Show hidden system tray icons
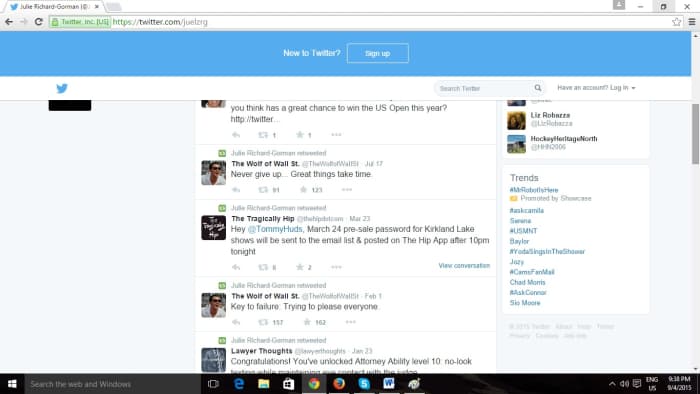This screenshot has width=700, height=394. pos(612,384)
